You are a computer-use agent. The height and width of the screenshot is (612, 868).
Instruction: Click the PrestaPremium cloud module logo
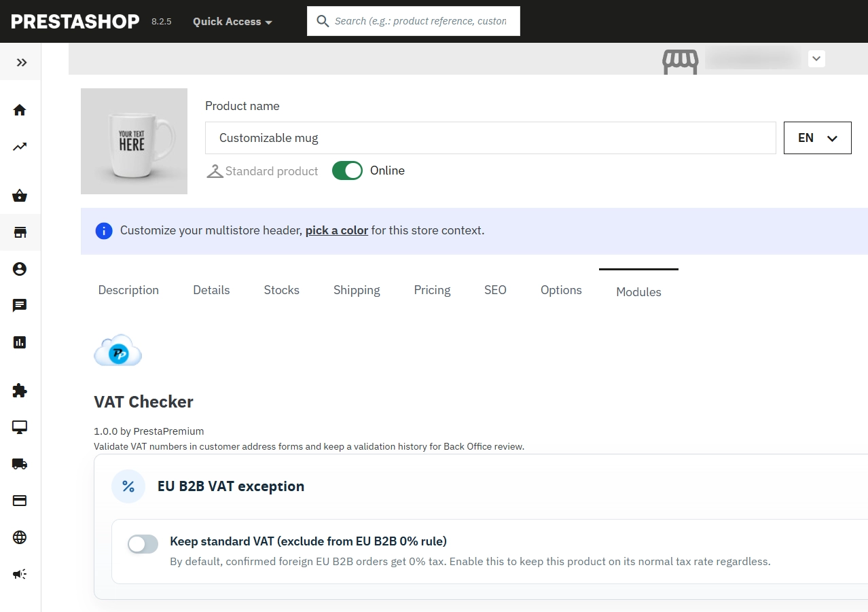point(117,350)
